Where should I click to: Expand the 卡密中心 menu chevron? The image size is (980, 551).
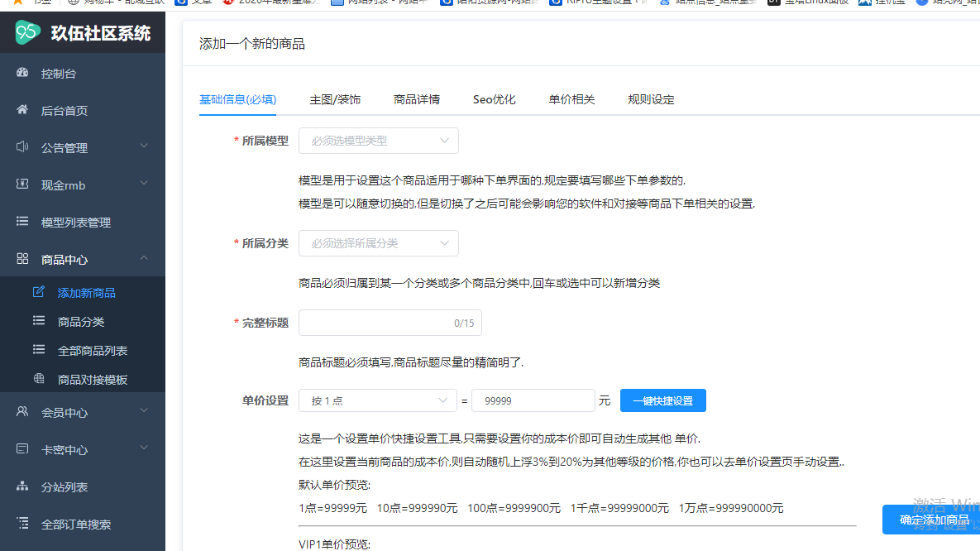click(144, 448)
